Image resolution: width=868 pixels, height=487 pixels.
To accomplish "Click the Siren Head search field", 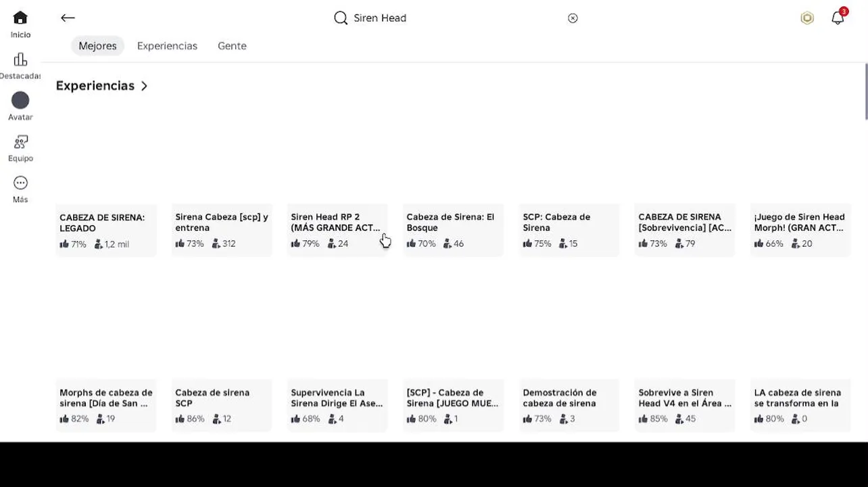I will 456,18.
